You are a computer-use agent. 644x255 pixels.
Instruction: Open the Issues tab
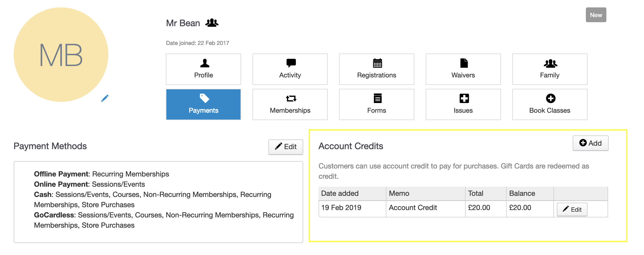pyautogui.click(x=463, y=104)
